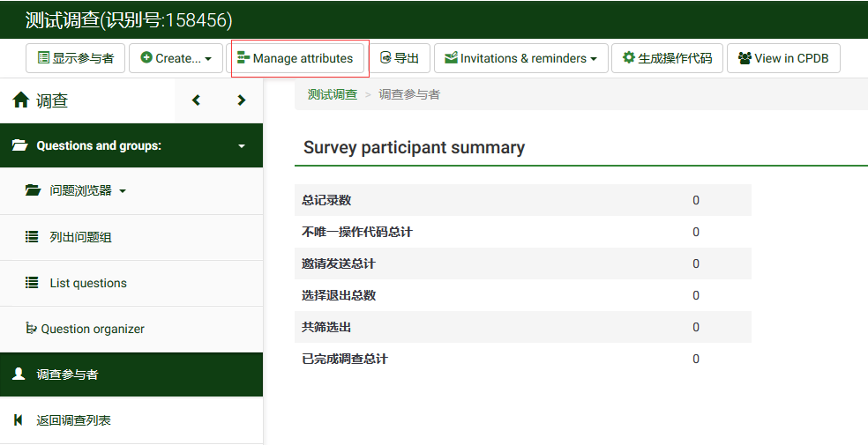Select 列出问题组 in sidebar
The width and height of the screenshot is (868, 445).
80,237
